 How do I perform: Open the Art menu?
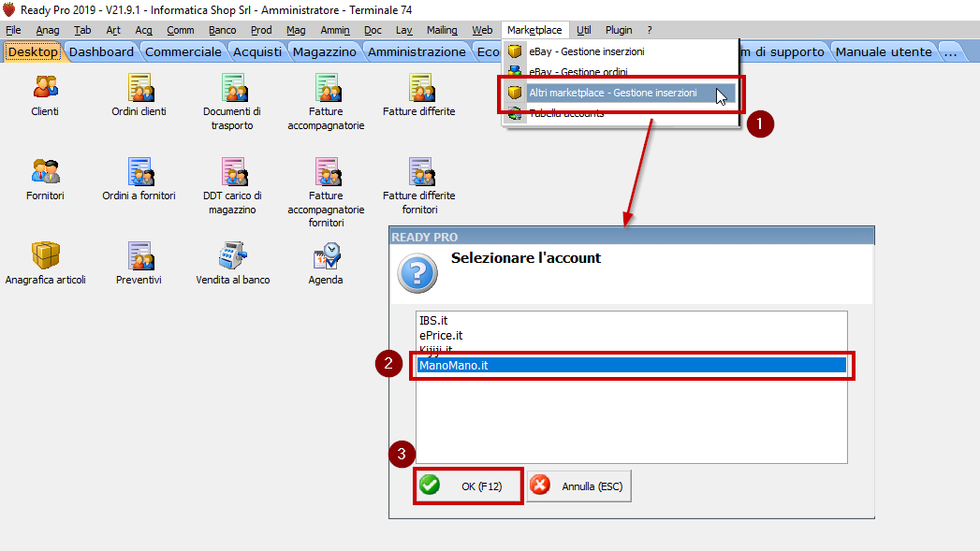point(113,30)
